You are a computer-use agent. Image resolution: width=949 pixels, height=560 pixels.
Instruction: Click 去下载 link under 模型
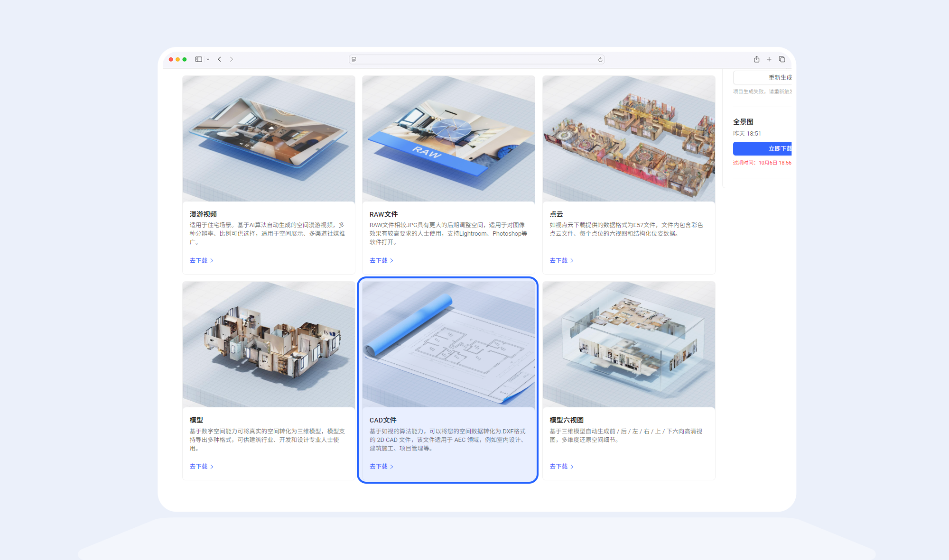click(202, 466)
